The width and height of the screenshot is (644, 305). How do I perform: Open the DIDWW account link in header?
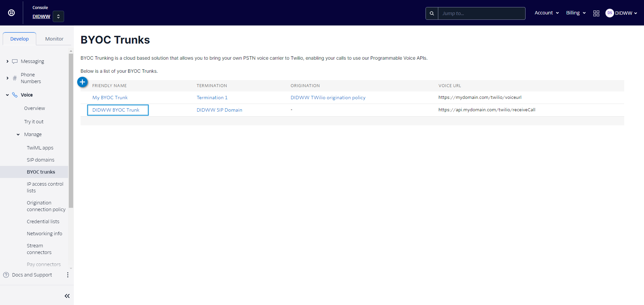tap(41, 16)
